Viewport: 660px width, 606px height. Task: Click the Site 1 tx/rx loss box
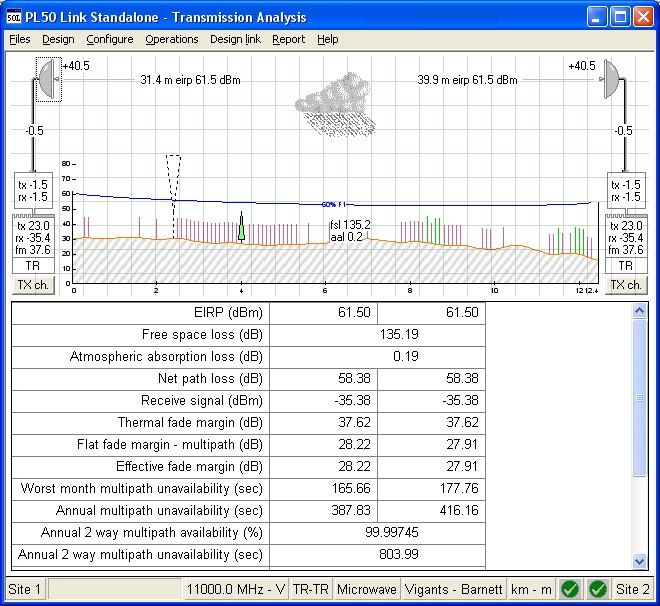click(x=35, y=190)
